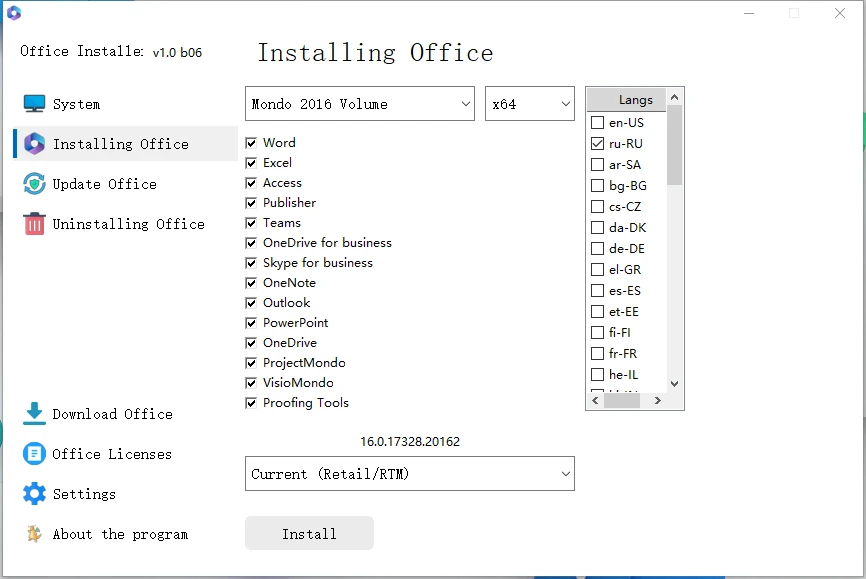Uncheck the Publisher checkbox

coord(251,203)
